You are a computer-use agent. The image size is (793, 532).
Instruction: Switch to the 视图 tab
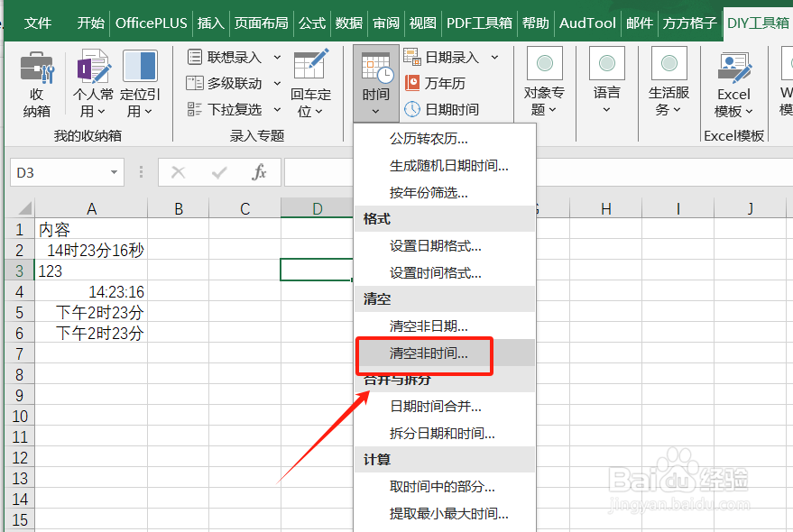click(x=423, y=23)
